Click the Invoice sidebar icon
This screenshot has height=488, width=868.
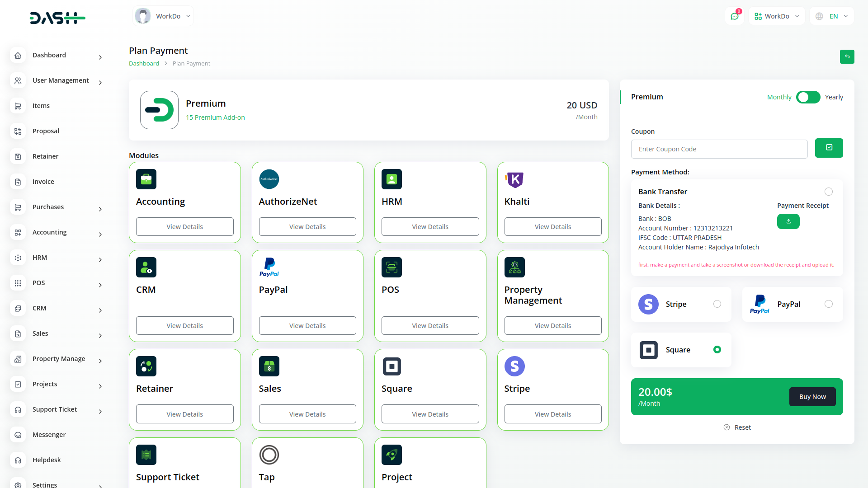click(18, 182)
